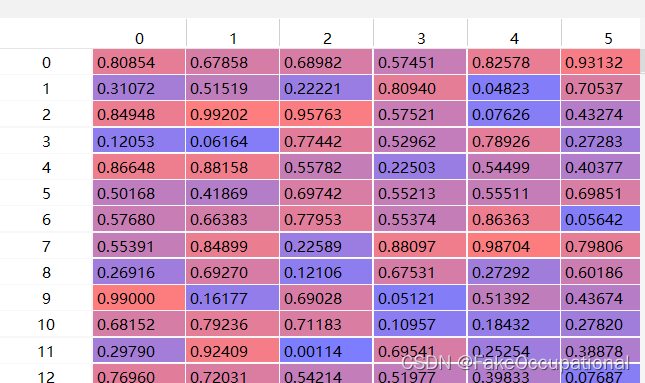Click cell with value 0.57451
Viewport: 645px width, 383px height.
pos(420,62)
